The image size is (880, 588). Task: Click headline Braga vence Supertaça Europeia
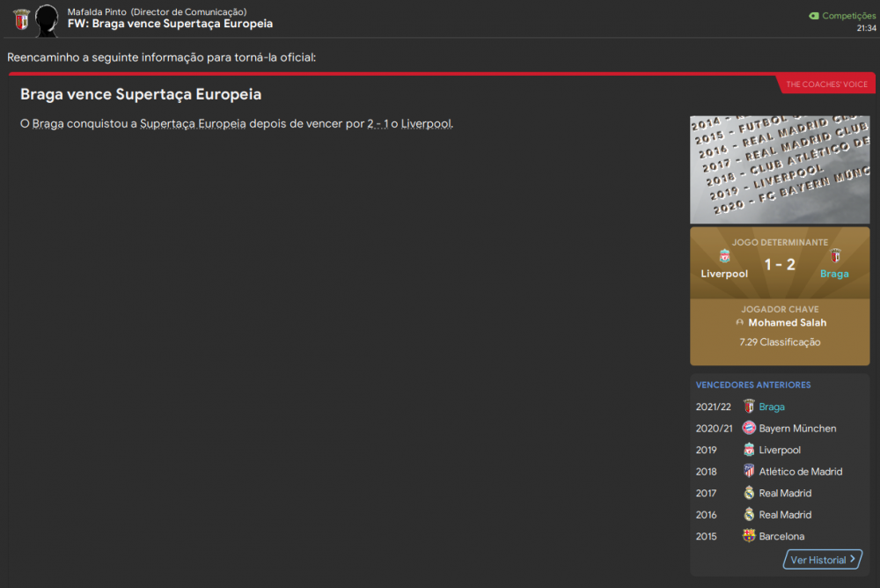coord(141,94)
